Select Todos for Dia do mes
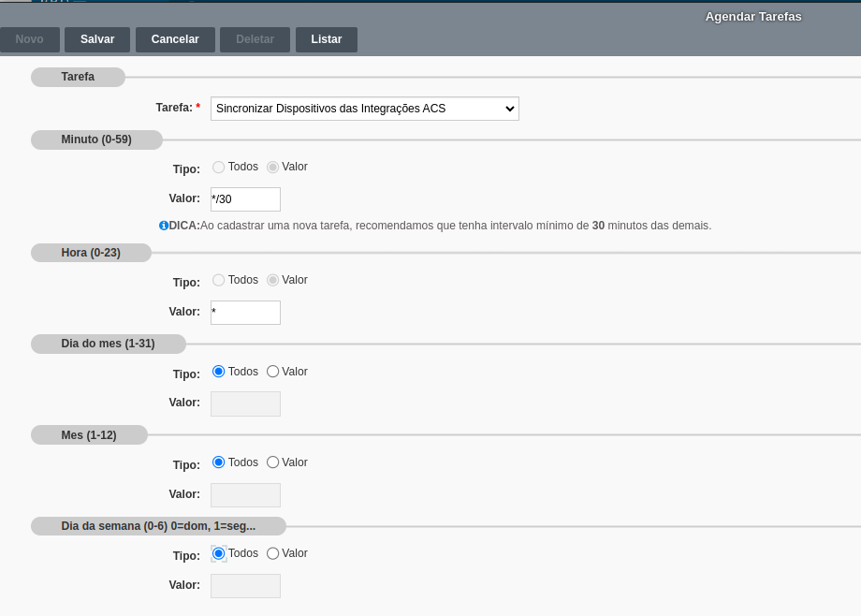Viewport: 861px width, 616px height. point(219,372)
